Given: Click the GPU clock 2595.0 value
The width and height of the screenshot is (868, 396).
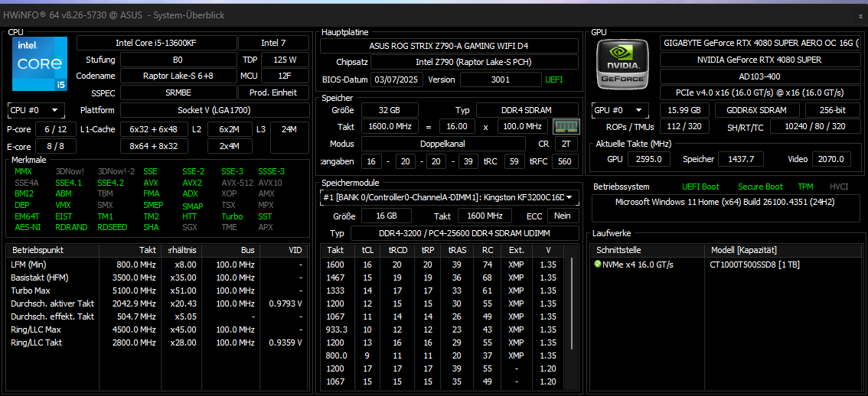Looking at the screenshot, I should 649,159.
